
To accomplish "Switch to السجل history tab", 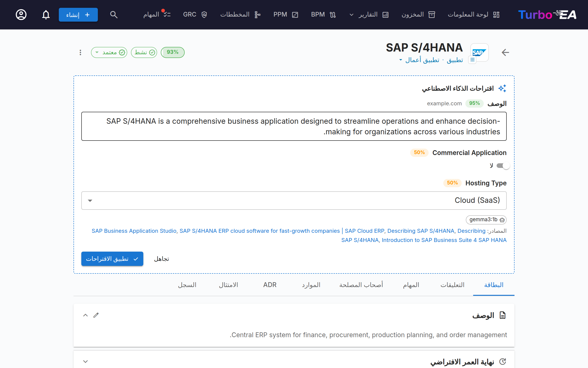I will click(187, 285).
